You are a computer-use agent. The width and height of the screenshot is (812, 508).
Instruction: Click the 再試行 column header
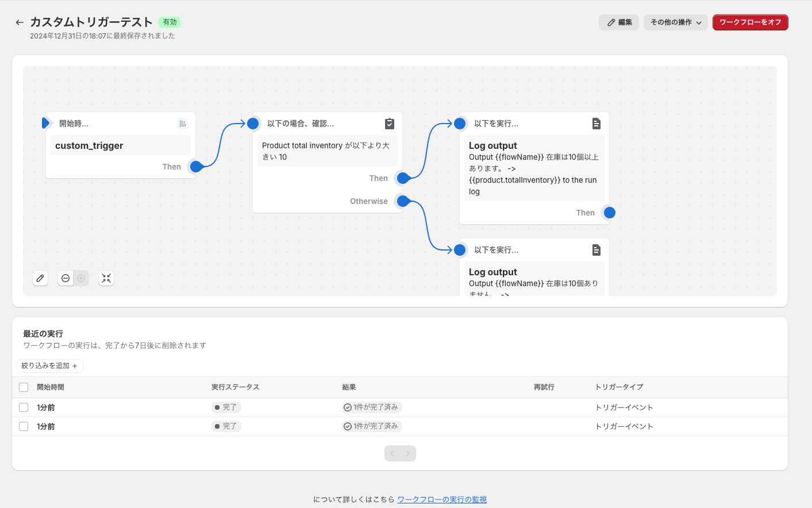click(544, 387)
